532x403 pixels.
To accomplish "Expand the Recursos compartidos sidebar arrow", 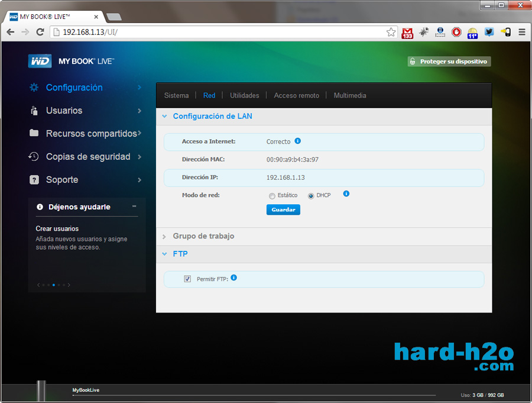I will (x=140, y=133).
